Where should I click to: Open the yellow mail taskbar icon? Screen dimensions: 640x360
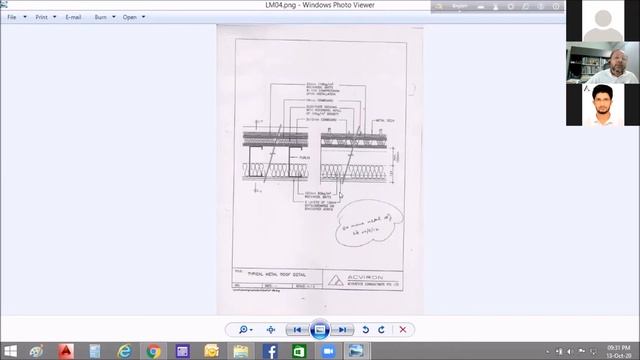211,351
